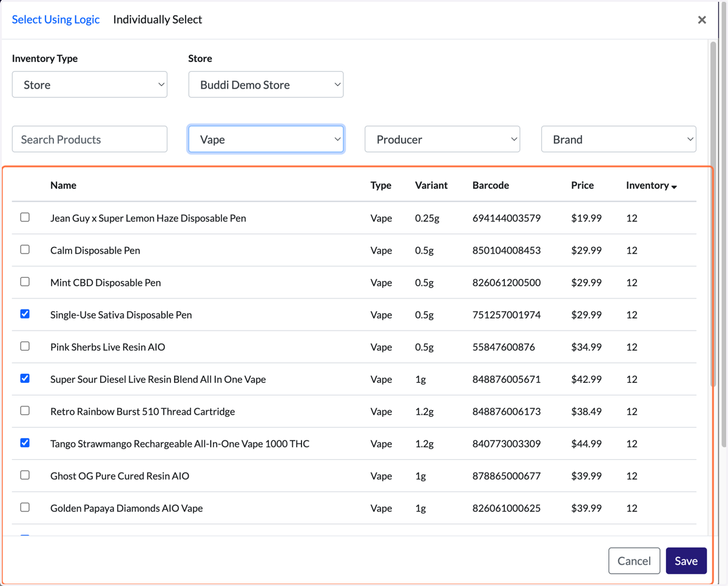Click the Cancel button
Screen dimensions: 728x586
point(634,561)
